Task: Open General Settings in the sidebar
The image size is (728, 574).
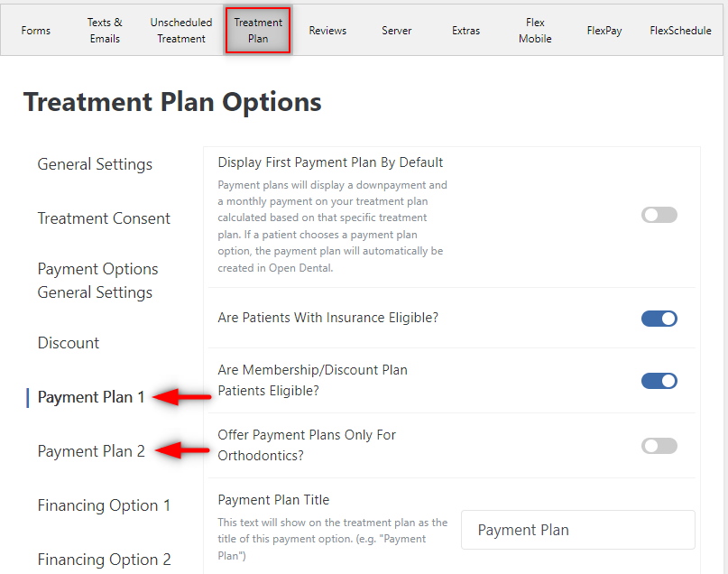Action: click(95, 164)
